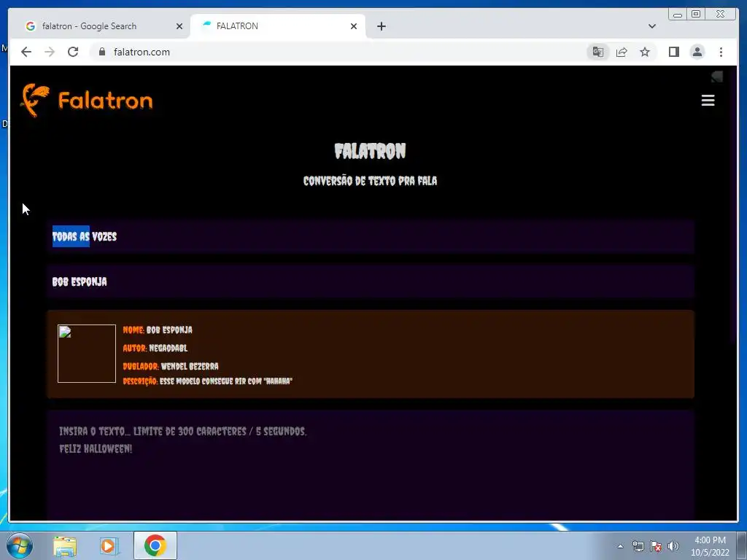
Task: Bookmark this page with the star icon
Action: pyautogui.click(x=645, y=52)
